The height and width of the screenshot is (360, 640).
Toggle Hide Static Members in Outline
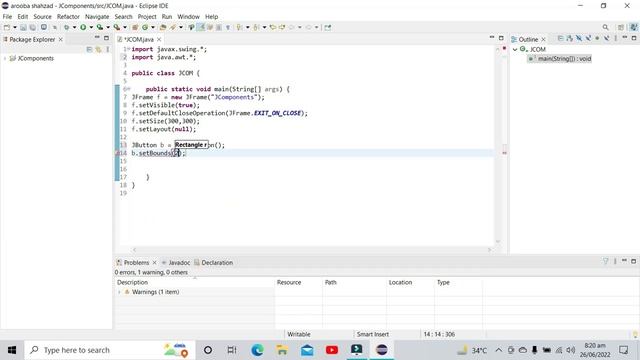(588, 38)
